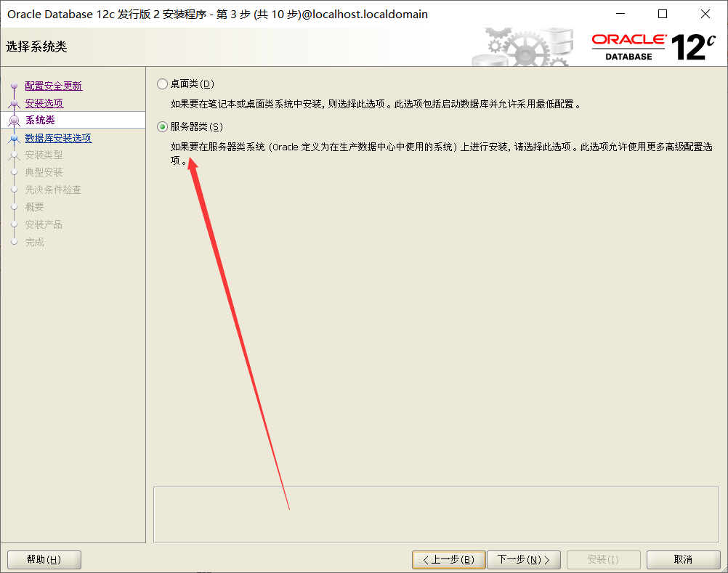
Task: Open the 配置安全更新 step link
Action: click(x=53, y=86)
